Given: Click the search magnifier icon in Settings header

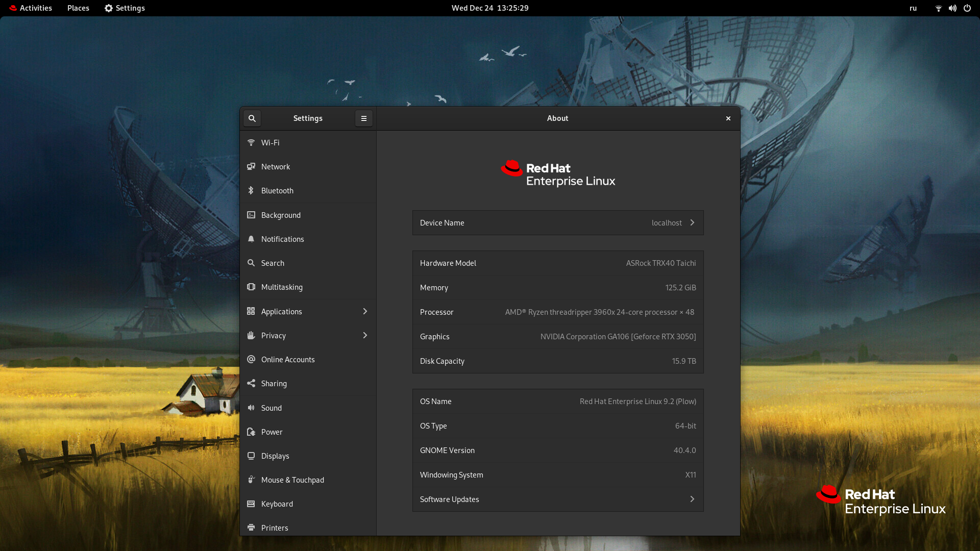Looking at the screenshot, I should (x=252, y=118).
